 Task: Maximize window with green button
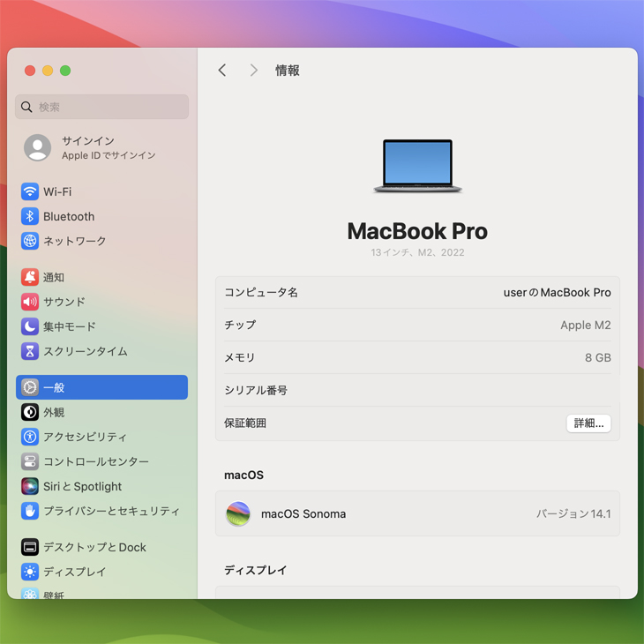pyautogui.click(x=65, y=71)
